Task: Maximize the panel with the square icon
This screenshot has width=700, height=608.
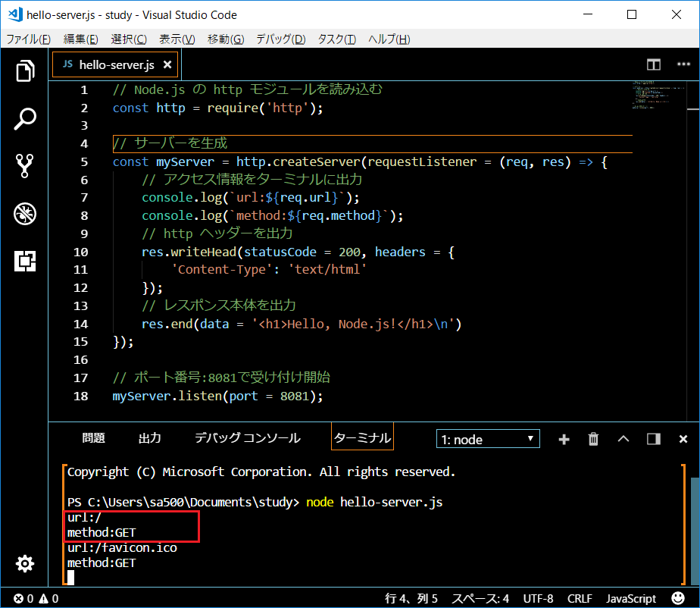Action: 653,438
